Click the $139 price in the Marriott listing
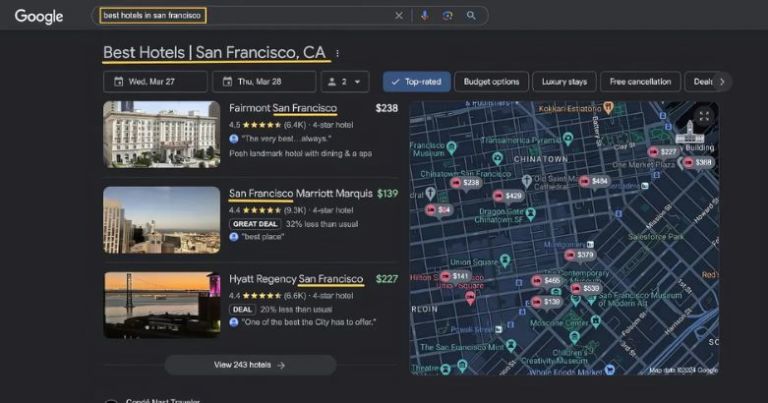 (x=387, y=193)
